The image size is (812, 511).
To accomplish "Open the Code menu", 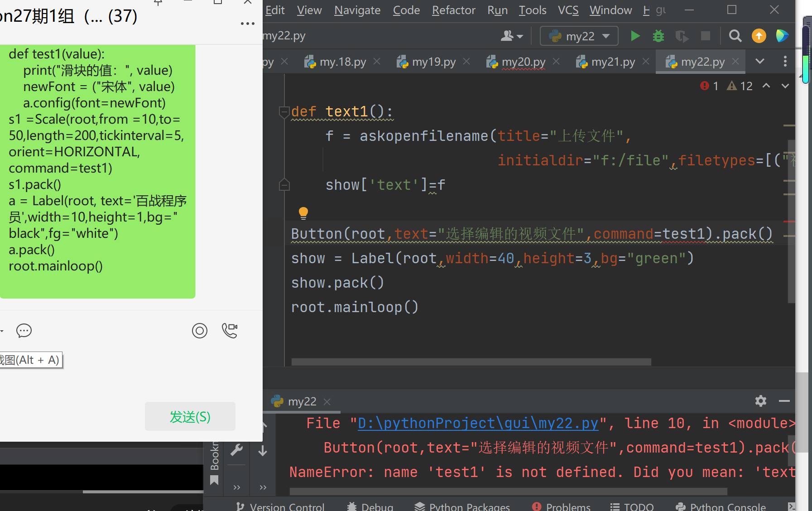I will [406, 10].
